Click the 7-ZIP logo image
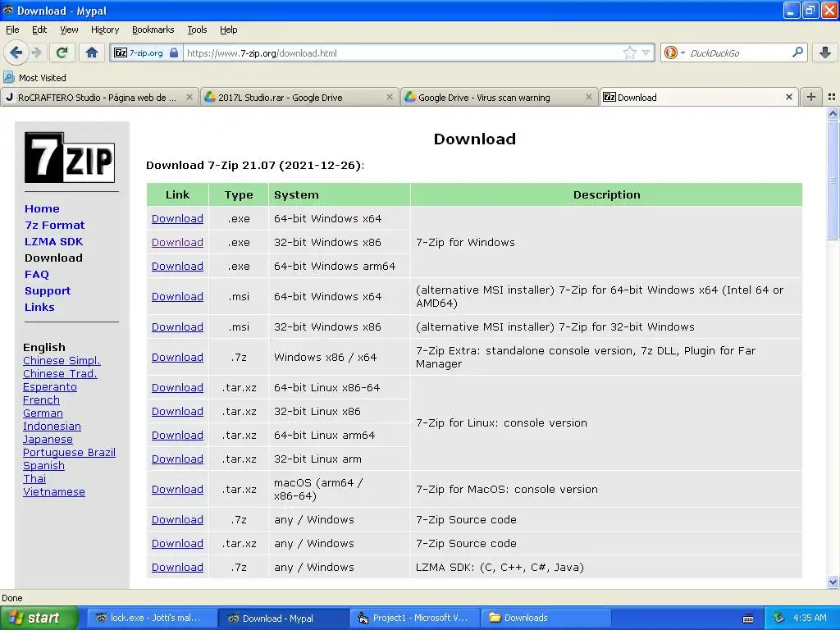Screen dimensions: 840x630 click(x=70, y=157)
